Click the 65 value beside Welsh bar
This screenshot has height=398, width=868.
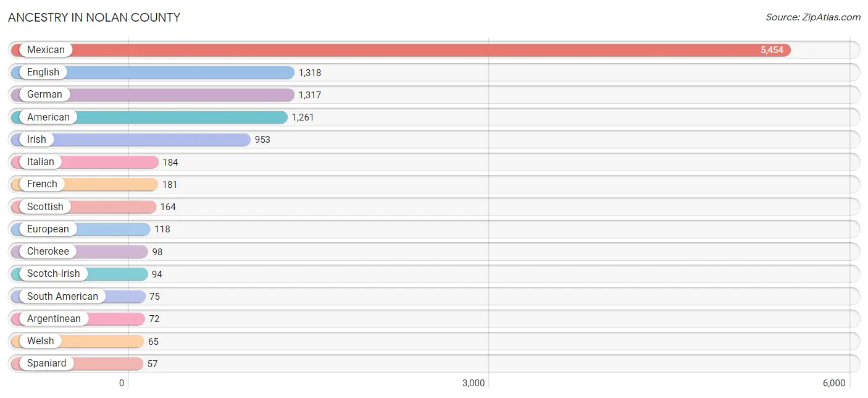click(153, 342)
